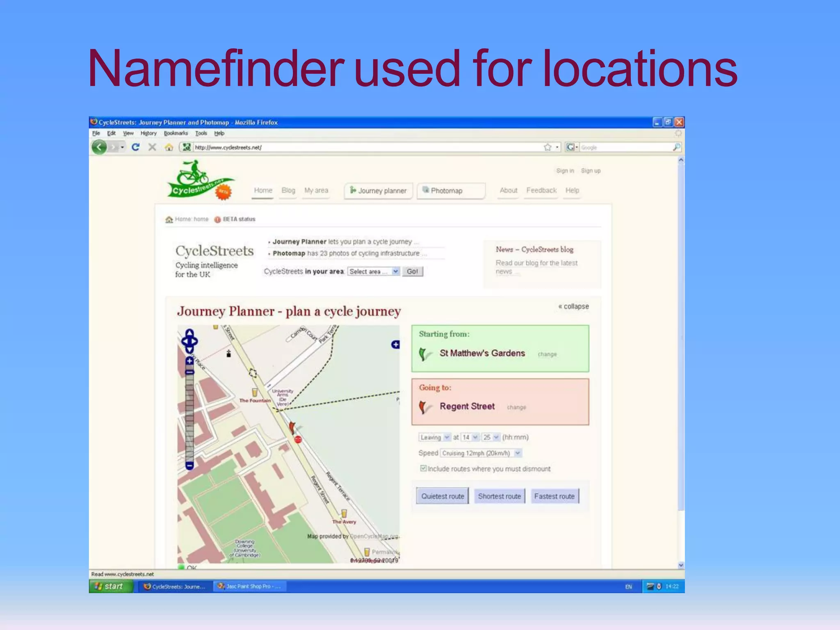Click the Fastest route button
The height and width of the screenshot is (630, 840).
(555, 496)
